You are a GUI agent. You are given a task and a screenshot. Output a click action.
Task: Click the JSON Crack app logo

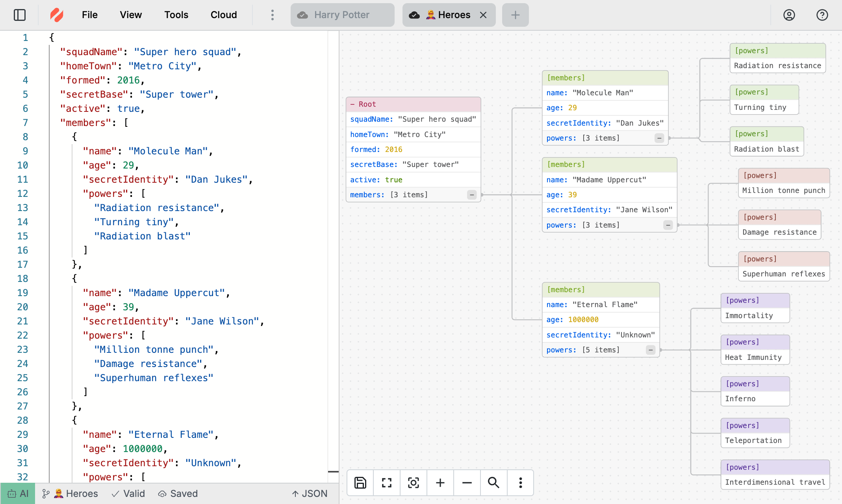57,15
